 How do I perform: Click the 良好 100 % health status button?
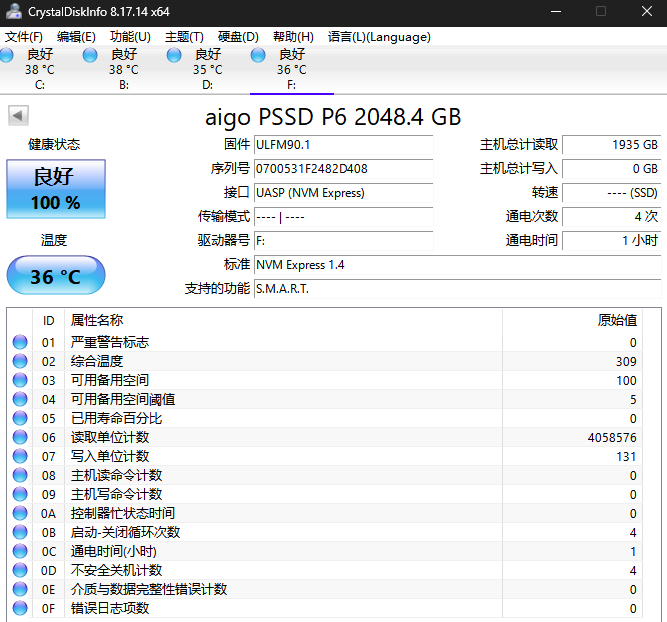tap(56, 189)
